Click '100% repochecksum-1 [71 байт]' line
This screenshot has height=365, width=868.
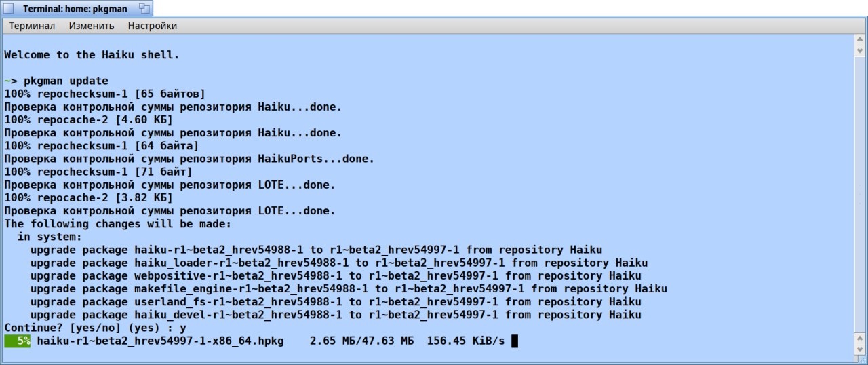click(98, 172)
